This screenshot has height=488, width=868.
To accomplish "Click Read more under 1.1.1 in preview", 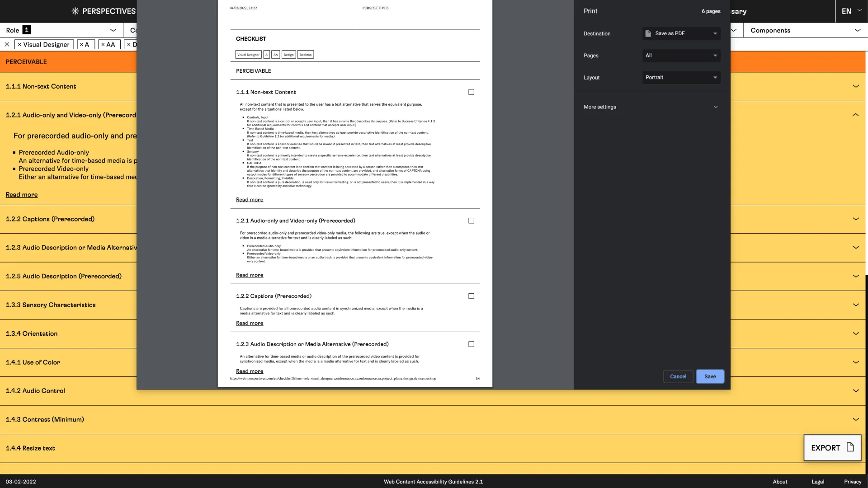I will 250,200.
